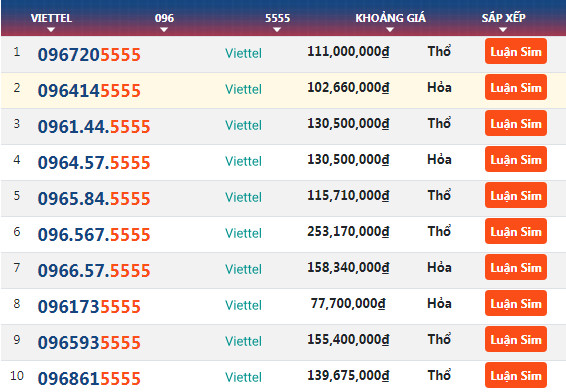The width and height of the screenshot is (566, 392).
Task: Click Luận Sim for 0965.84.5555
Action: pos(516,195)
